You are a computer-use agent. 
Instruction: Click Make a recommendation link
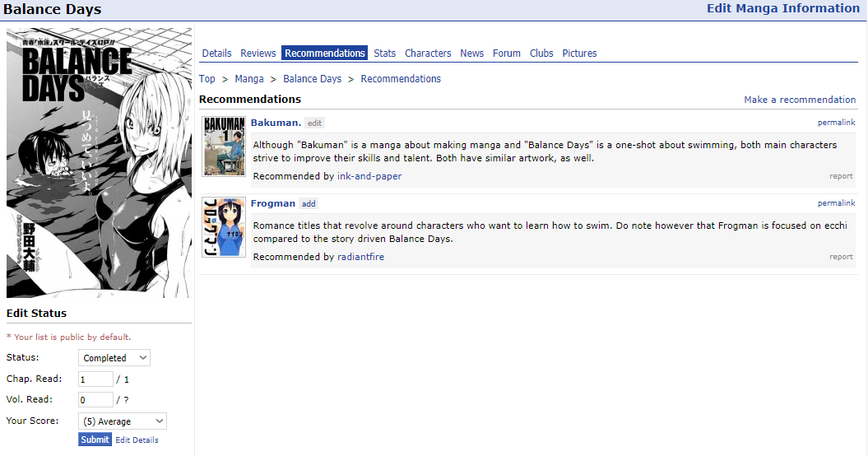point(800,100)
